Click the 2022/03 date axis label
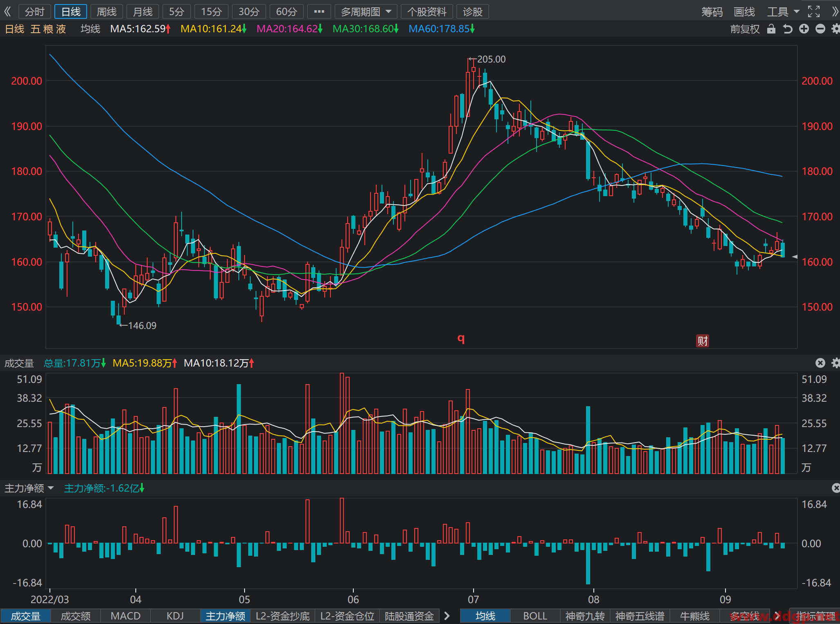The height and width of the screenshot is (624, 840). tap(49, 599)
